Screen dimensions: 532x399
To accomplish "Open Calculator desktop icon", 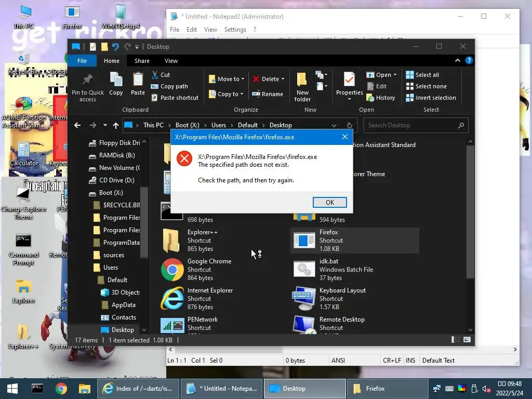I will [x=24, y=154].
